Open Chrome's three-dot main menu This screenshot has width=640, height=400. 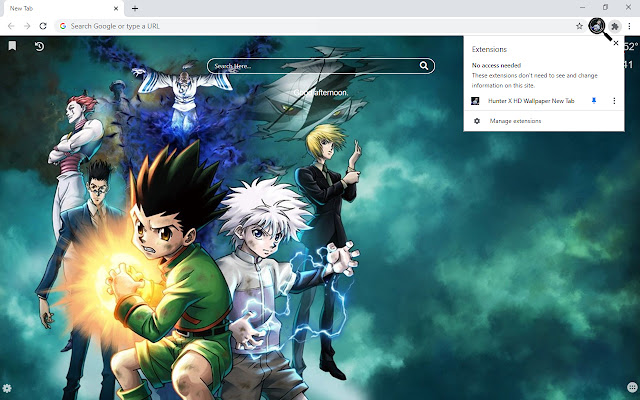[630, 27]
